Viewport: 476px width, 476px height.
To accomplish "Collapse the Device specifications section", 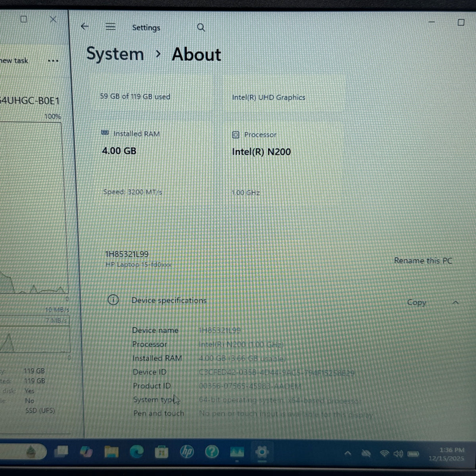I will [455, 302].
